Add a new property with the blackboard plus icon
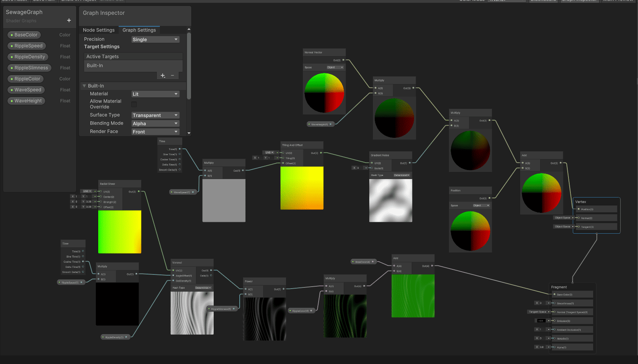Screen dimensions: 638x364 pyautogui.click(x=69, y=20)
